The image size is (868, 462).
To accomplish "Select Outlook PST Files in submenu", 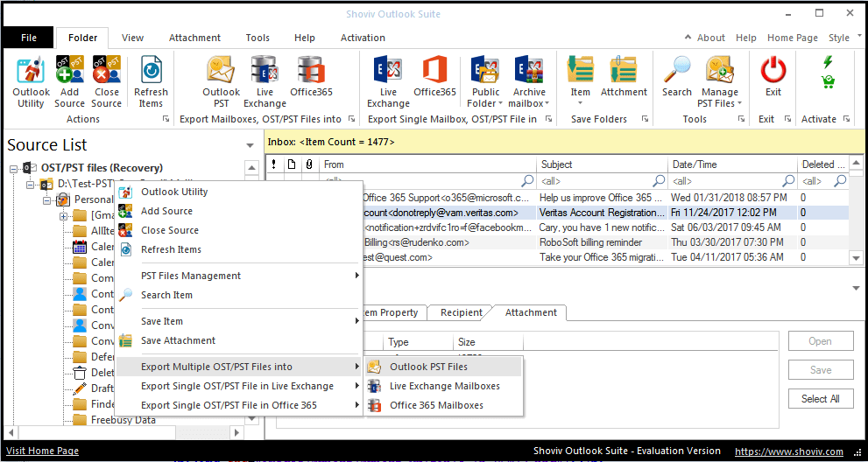I will click(x=428, y=367).
